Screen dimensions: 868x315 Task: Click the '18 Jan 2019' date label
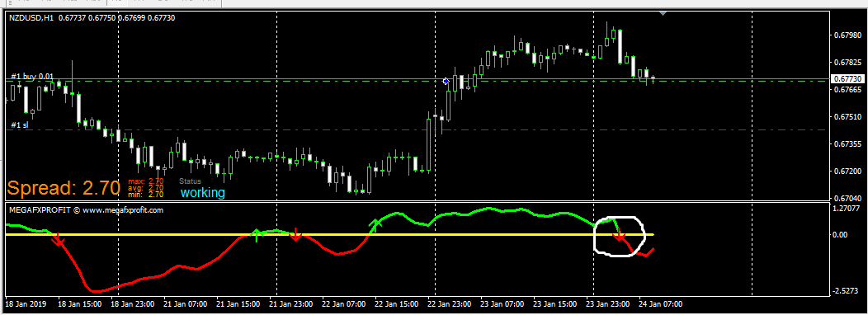click(26, 304)
